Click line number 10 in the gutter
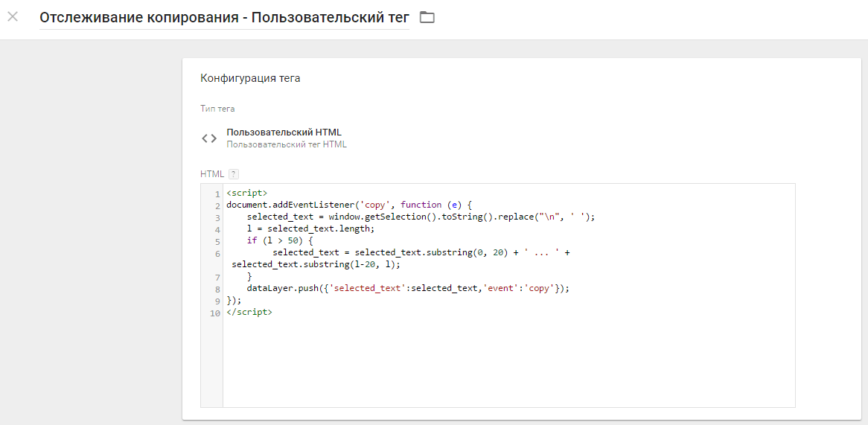Image resolution: width=868 pixels, height=425 pixels. click(215, 313)
